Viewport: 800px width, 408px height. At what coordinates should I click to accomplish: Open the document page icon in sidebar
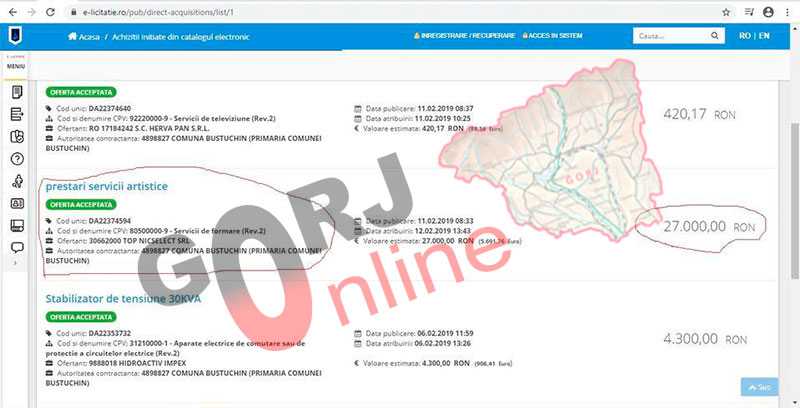click(x=17, y=92)
